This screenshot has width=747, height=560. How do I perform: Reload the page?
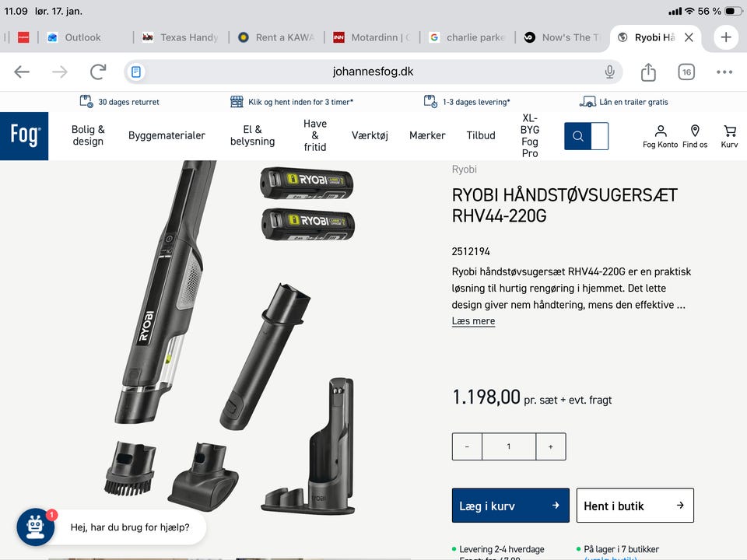point(98,72)
